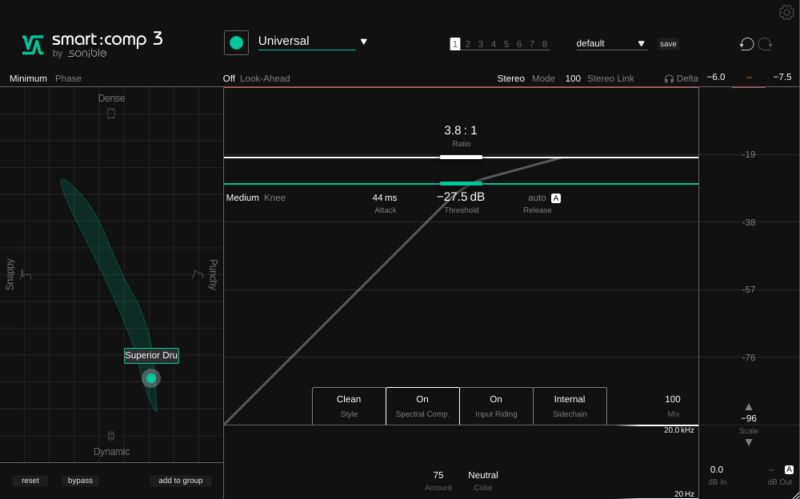This screenshot has width=800, height=499.
Task: Click the Dynamic icon at bottom
Action: pyautogui.click(x=111, y=436)
